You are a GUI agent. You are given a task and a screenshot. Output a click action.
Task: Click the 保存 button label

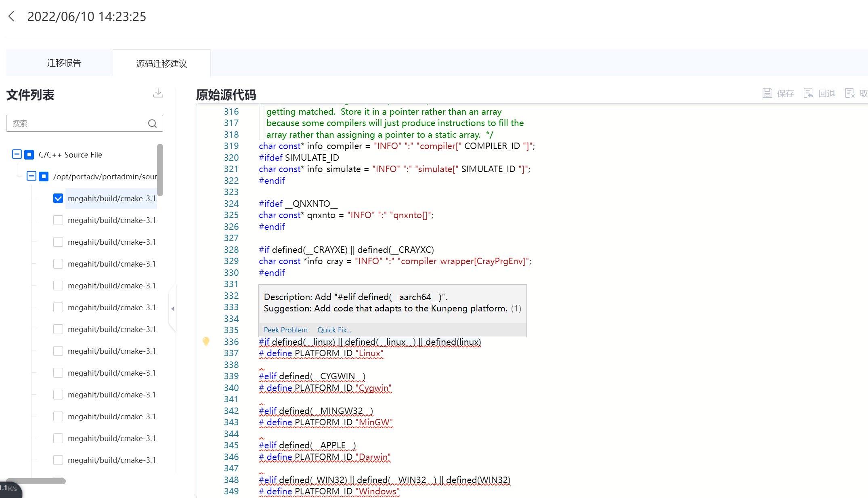[x=785, y=94]
